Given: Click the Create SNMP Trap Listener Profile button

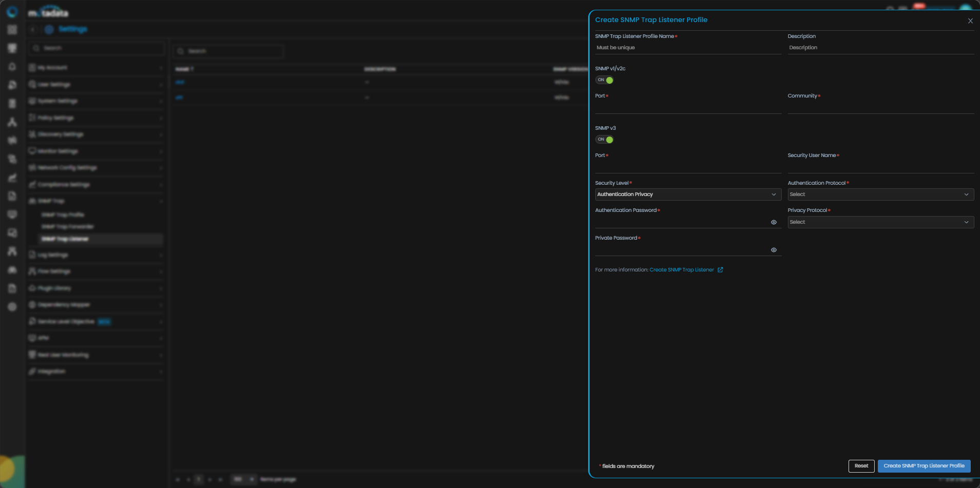Looking at the screenshot, I should point(924,466).
